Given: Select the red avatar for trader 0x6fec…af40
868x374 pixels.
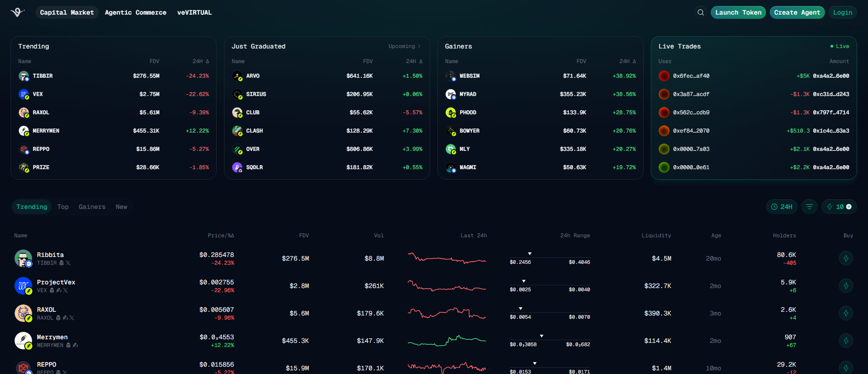Looking at the screenshot, I should pyautogui.click(x=664, y=76).
